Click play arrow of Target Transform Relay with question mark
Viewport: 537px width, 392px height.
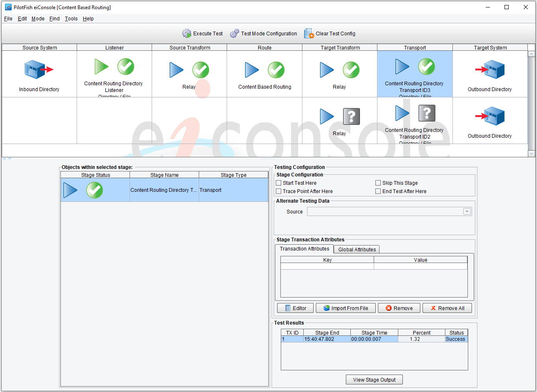[x=327, y=117]
